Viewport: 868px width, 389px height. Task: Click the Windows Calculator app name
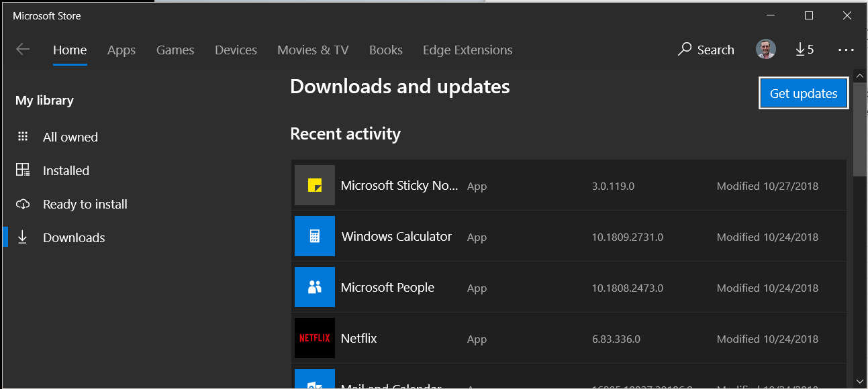pyautogui.click(x=397, y=236)
